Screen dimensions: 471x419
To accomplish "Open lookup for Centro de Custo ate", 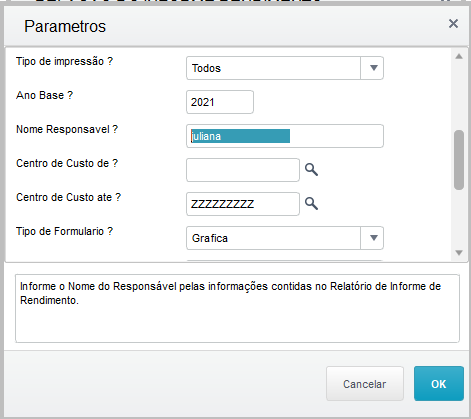I will (311, 203).
